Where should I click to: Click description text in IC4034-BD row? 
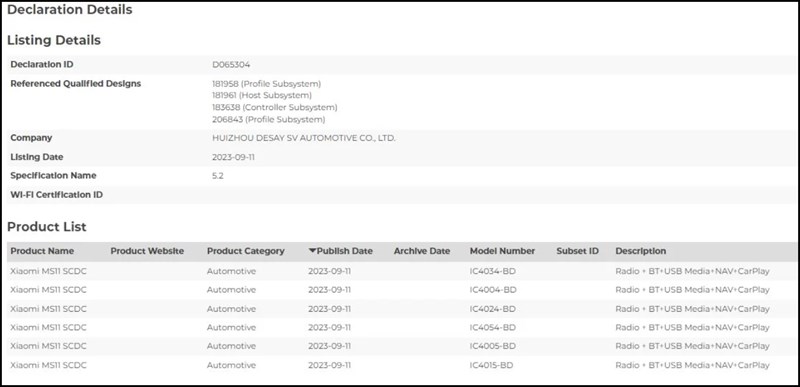coord(692,271)
